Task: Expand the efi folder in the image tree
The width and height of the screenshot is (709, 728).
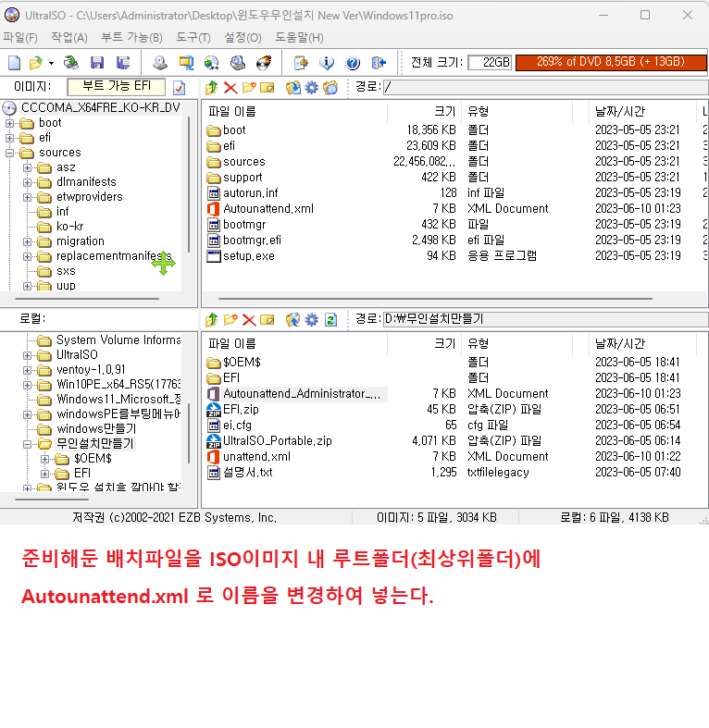Action: click(x=10, y=139)
